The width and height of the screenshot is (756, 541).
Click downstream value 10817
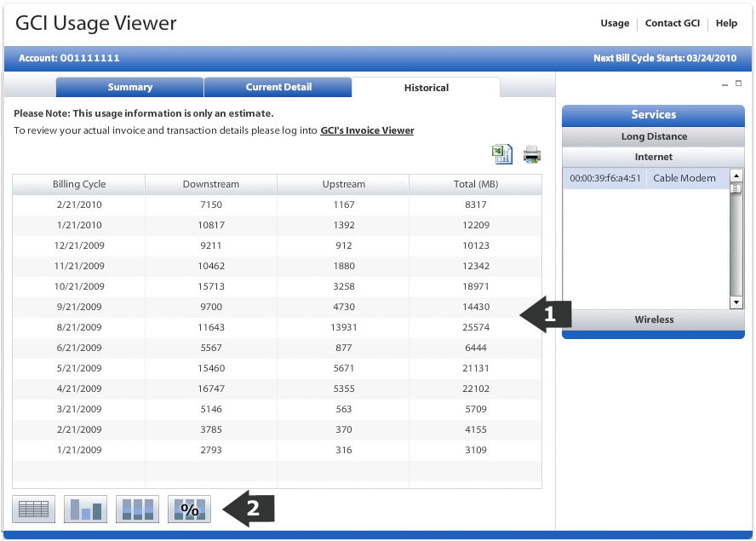(210, 225)
